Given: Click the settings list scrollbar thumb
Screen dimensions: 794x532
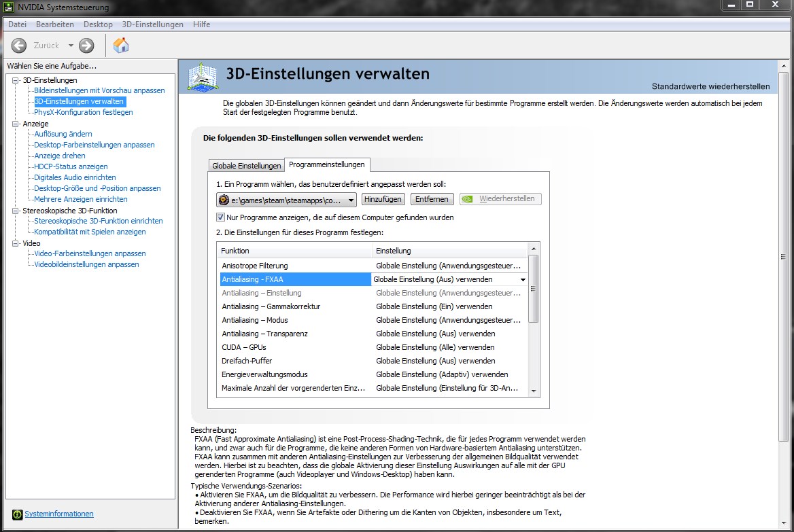Looking at the screenshot, I should click(x=533, y=289).
